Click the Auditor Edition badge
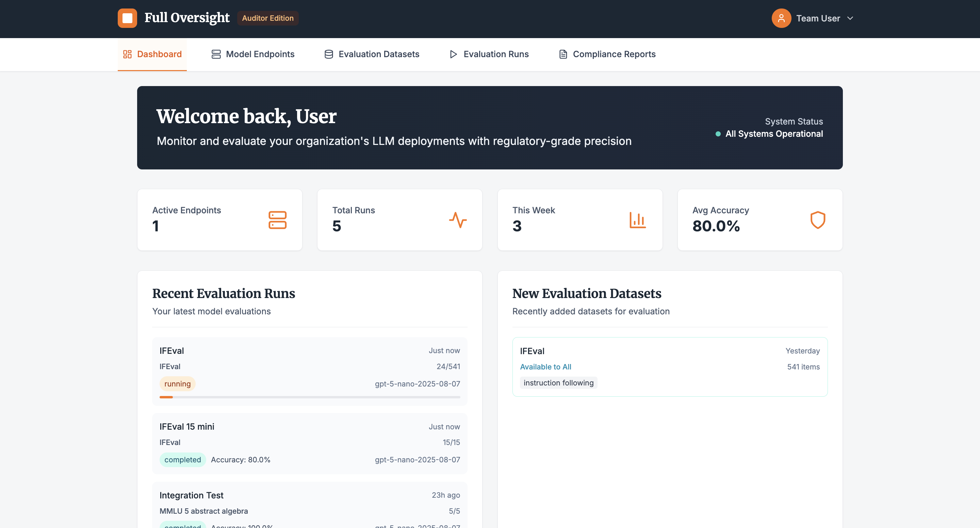Screen dimensions: 980x528 (x=267, y=18)
